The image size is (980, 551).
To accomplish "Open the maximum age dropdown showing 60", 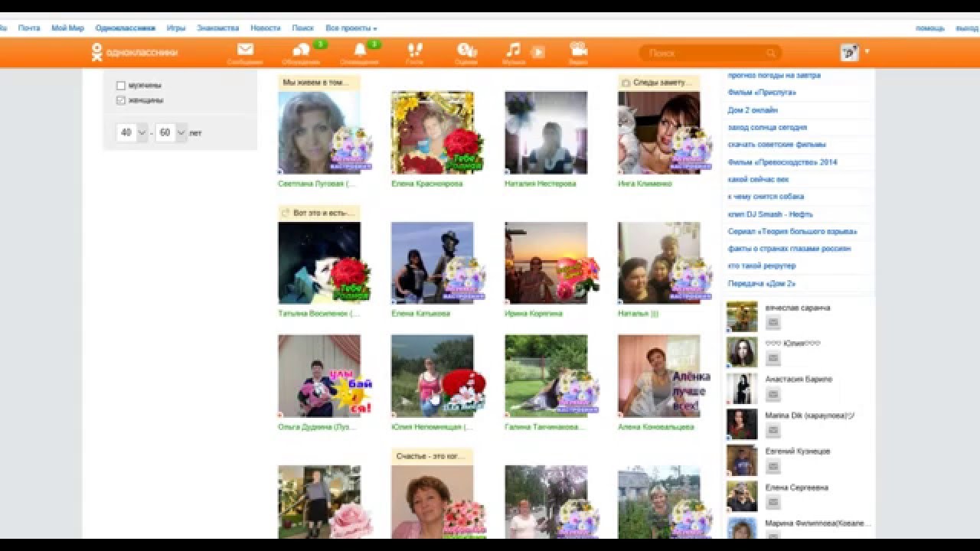I will [x=171, y=132].
